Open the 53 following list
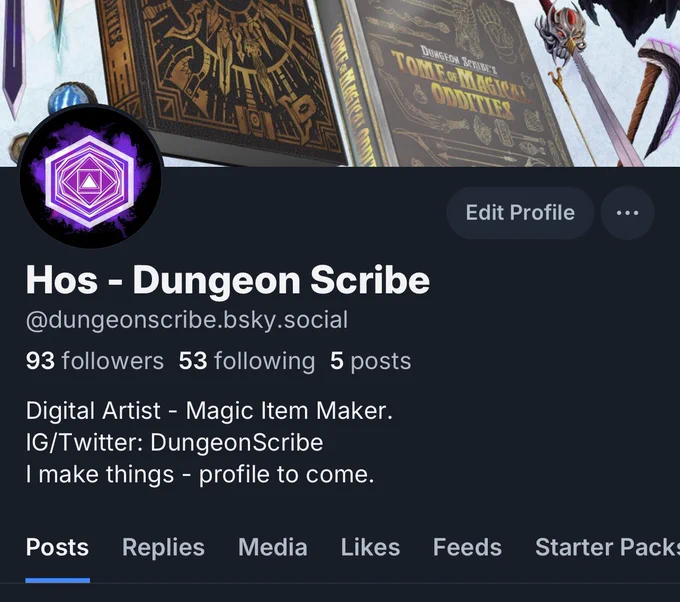 [247, 361]
